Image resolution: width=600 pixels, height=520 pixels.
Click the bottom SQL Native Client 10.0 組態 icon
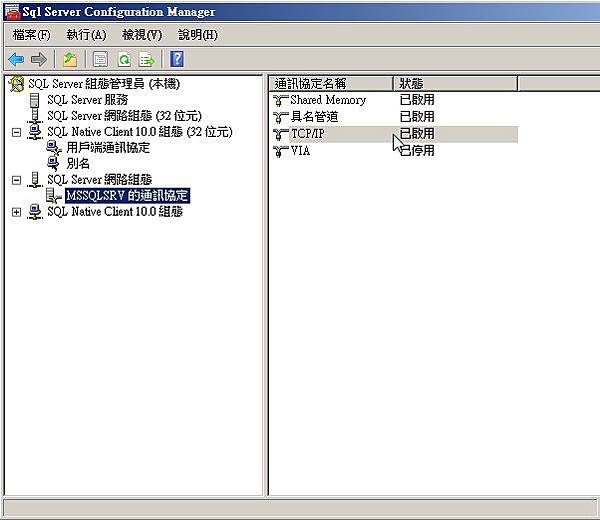(x=35, y=212)
